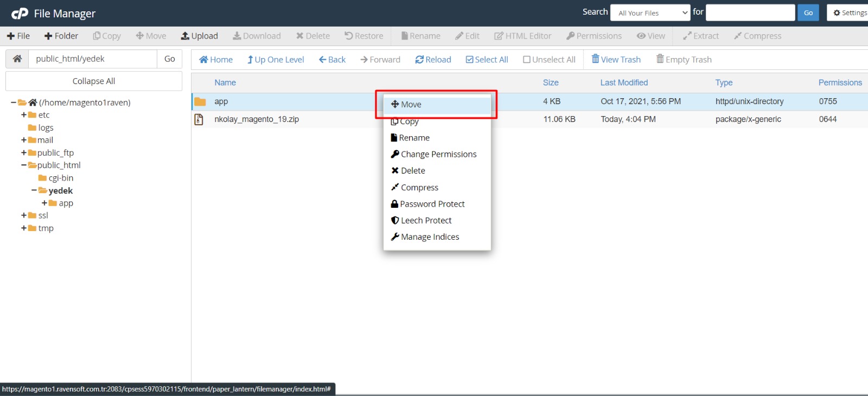Click the search Go button

[x=808, y=12]
